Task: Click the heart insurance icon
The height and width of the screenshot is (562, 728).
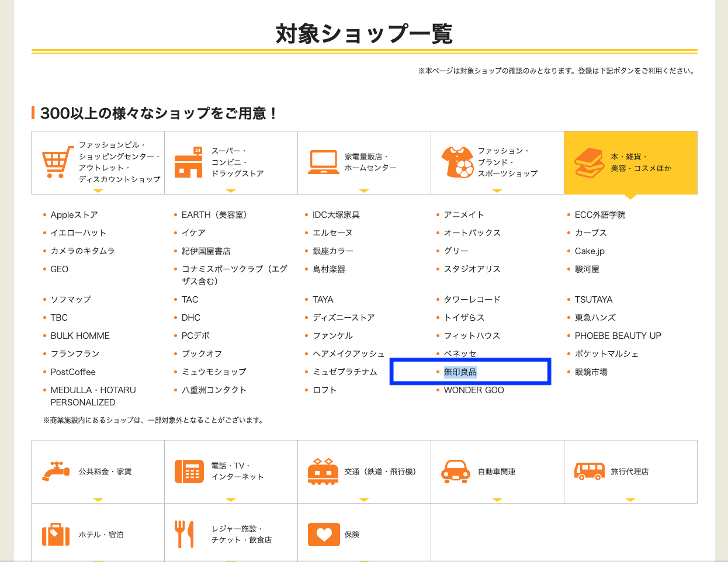Action: 324,534
